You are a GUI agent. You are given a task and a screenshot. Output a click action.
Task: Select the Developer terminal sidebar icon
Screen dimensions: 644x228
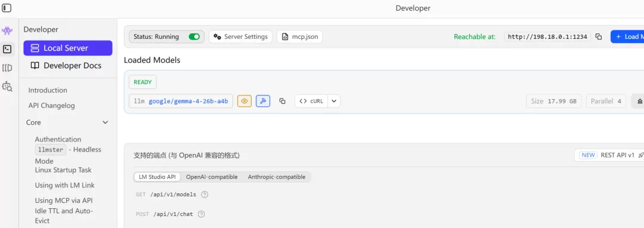[7, 50]
